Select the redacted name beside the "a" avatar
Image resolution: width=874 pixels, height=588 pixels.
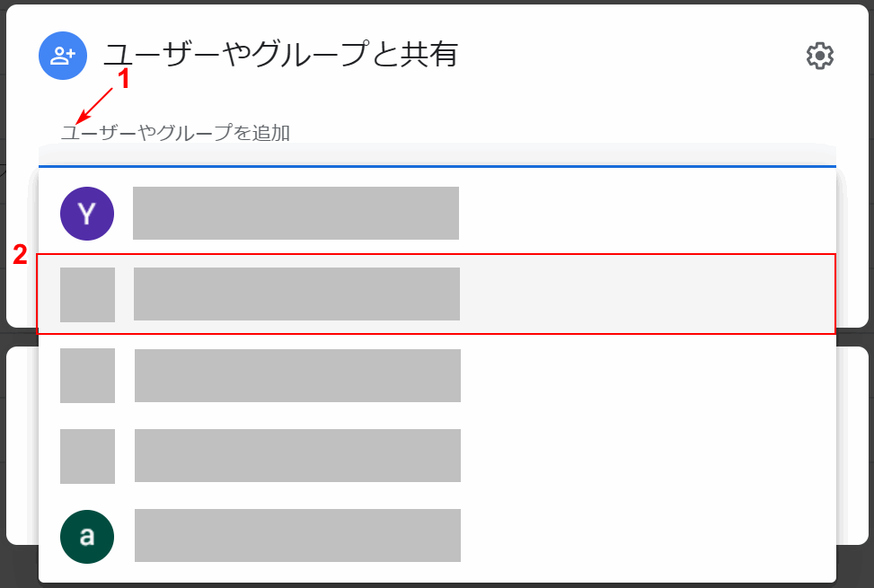click(297, 536)
